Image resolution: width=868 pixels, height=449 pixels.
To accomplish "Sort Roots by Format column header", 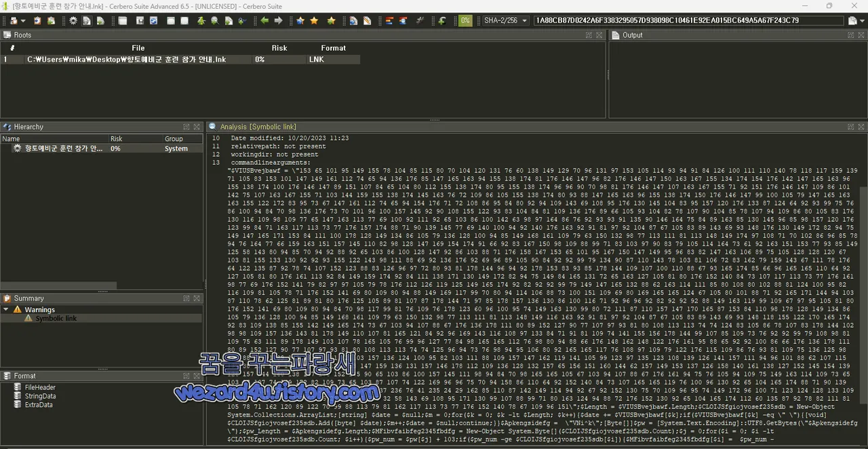I will click(333, 48).
